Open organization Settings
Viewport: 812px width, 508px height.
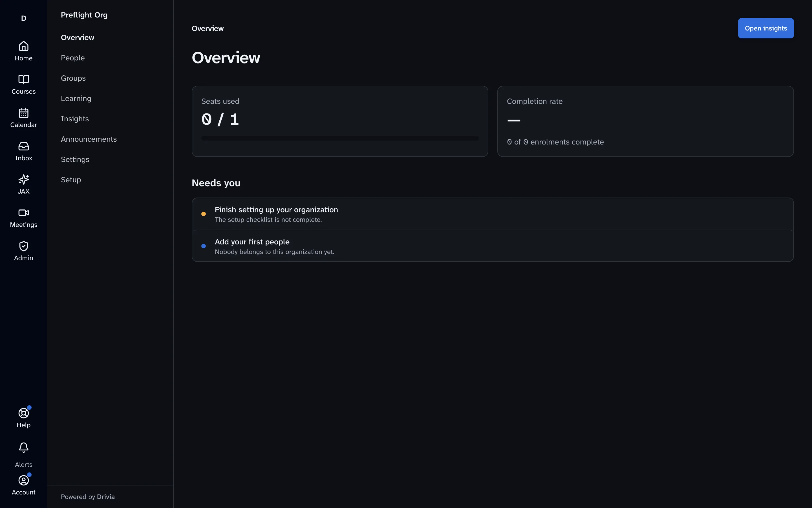point(75,159)
